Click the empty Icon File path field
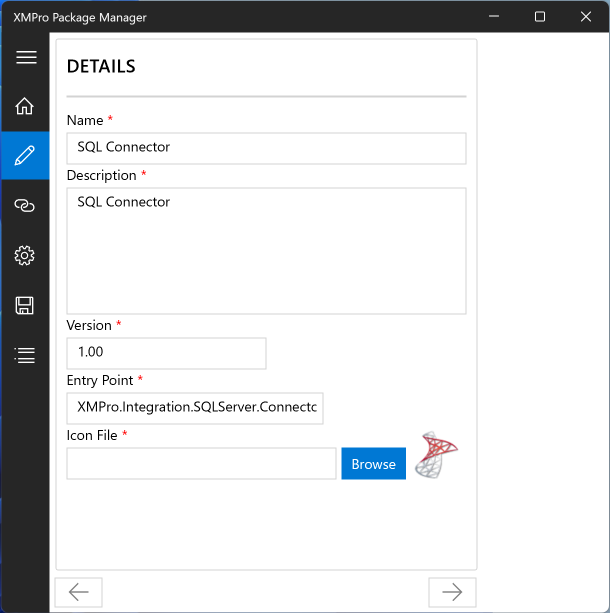The height and width of the screenshot is (613, 610). coord(201,464)
